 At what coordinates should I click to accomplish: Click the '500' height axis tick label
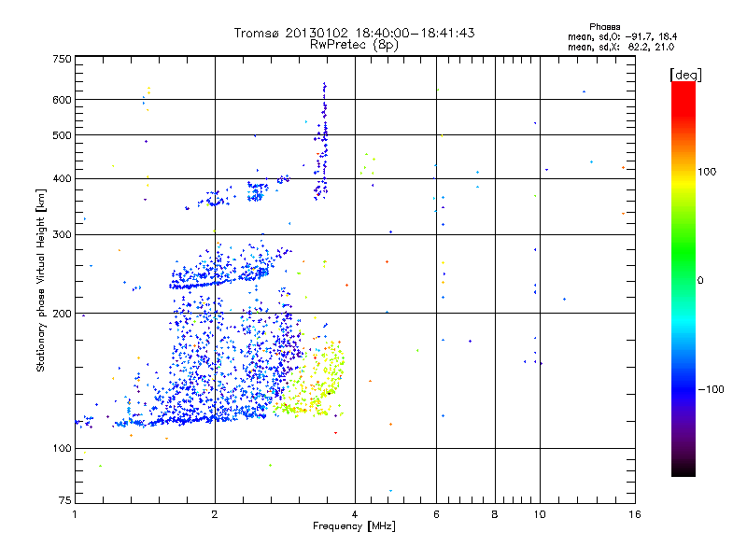62,135
